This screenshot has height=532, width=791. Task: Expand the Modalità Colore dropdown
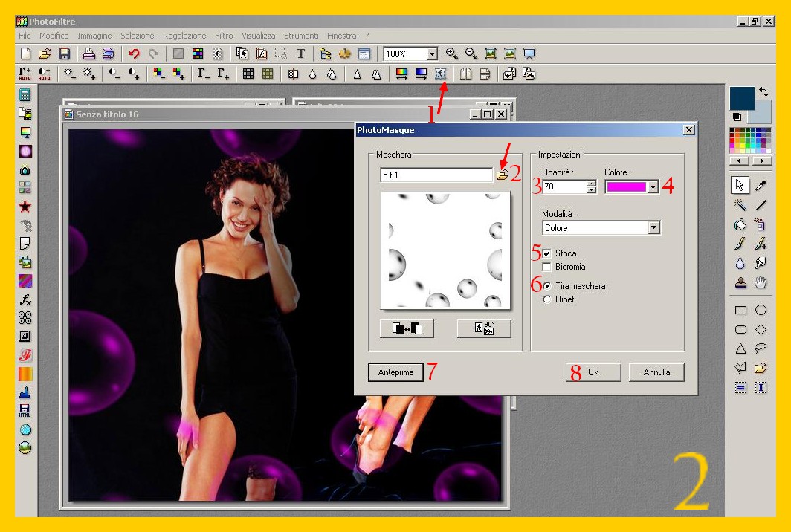[653, 228]
